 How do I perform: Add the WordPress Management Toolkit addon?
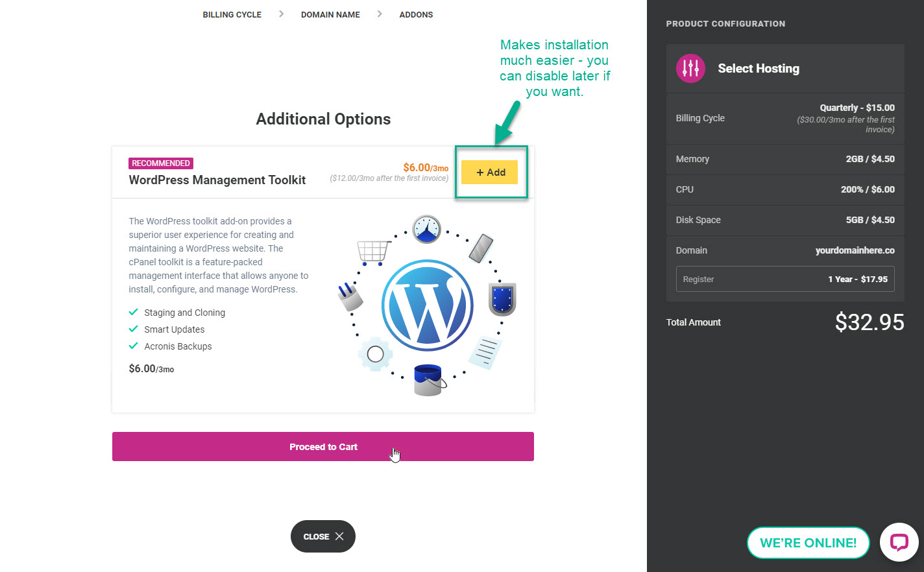pyautogui.click(x=489, y=172)
